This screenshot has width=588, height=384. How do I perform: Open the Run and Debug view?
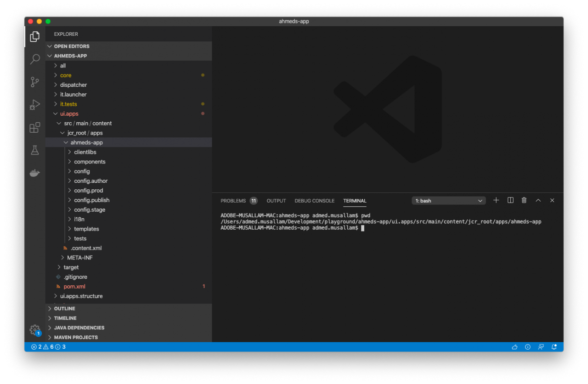click(34, 105)
